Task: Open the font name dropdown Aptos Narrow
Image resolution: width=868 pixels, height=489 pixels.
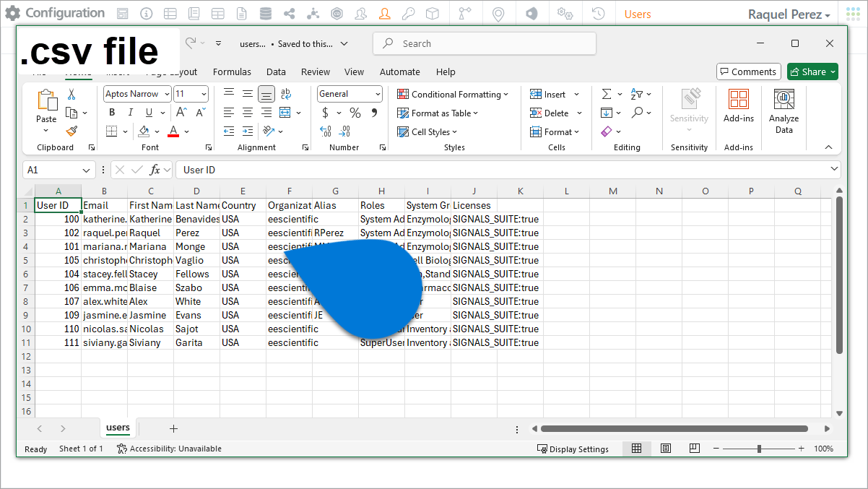Action: tap(167, 94)
